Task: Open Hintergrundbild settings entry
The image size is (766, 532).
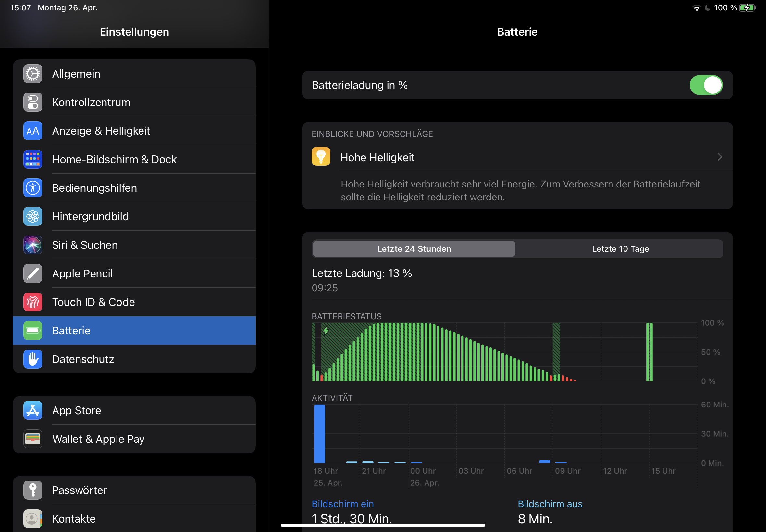Action: point(90,216)
